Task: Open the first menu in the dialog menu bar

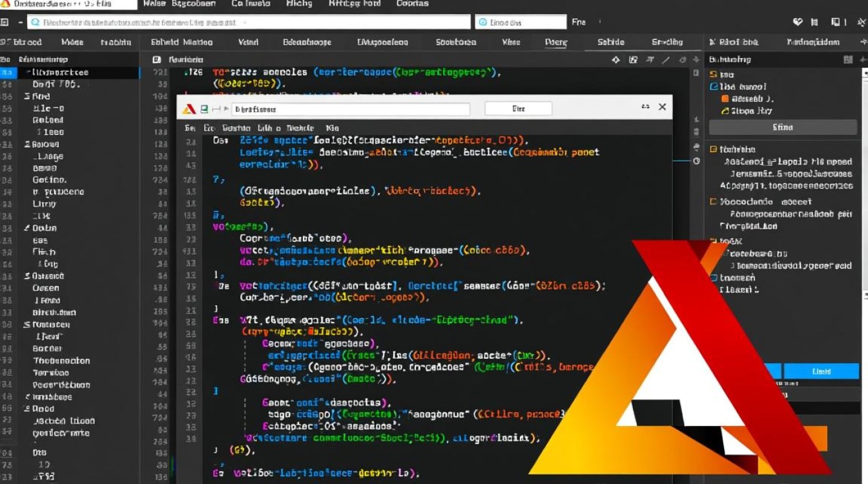Action: [x=189, y=128]
